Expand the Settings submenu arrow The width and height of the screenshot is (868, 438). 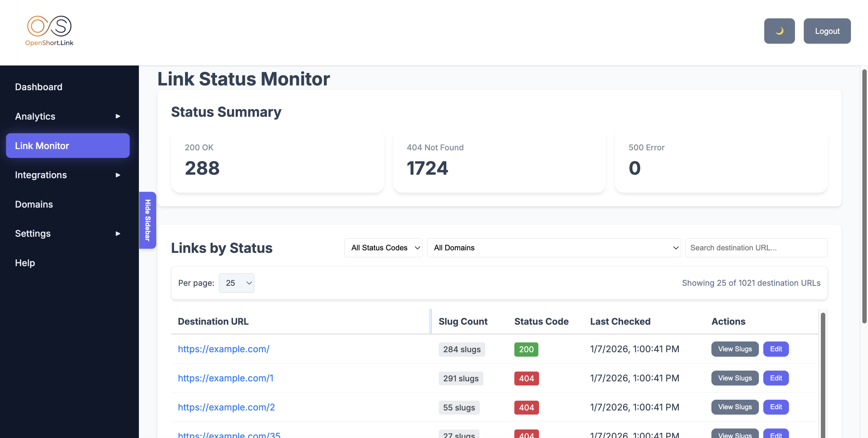(117, 233)
